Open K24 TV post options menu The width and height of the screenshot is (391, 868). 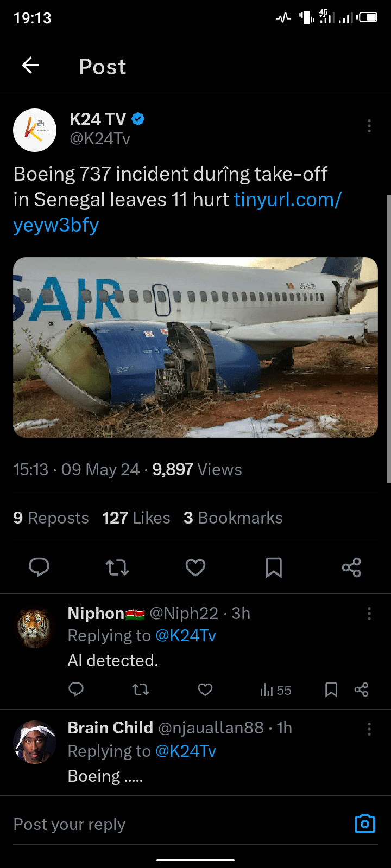tap(369, 126)
